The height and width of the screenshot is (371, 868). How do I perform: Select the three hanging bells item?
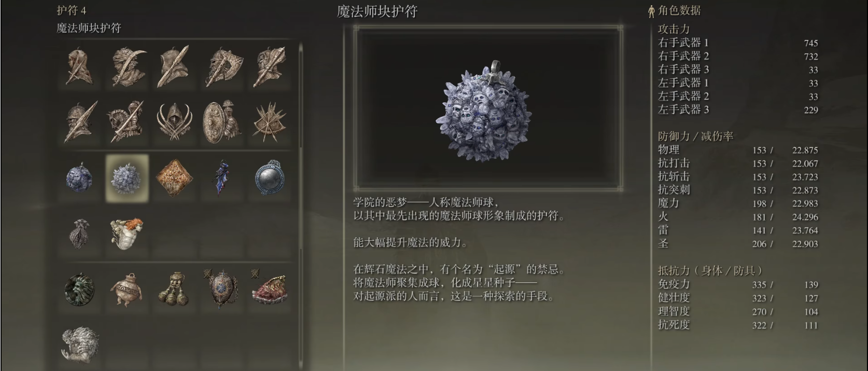174,288
